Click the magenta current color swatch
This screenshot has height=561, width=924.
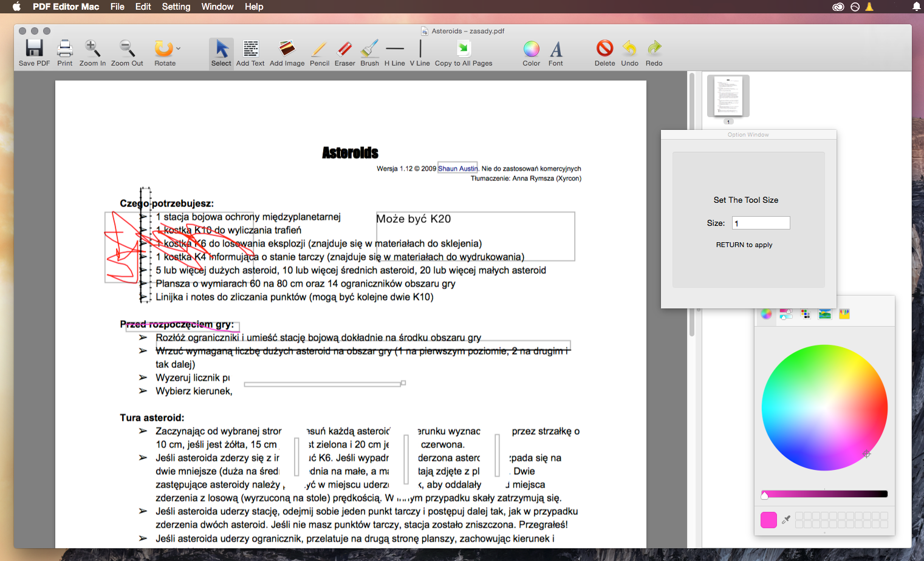[x=768, y=520]
